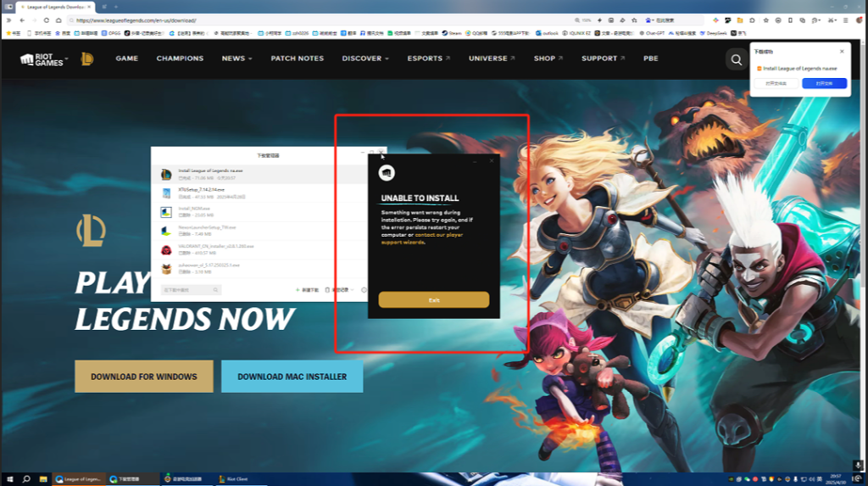Open the CHAMPIONS nav item
Screen dimensions: 868x486
pyautogui.click(x=180, y=59)
